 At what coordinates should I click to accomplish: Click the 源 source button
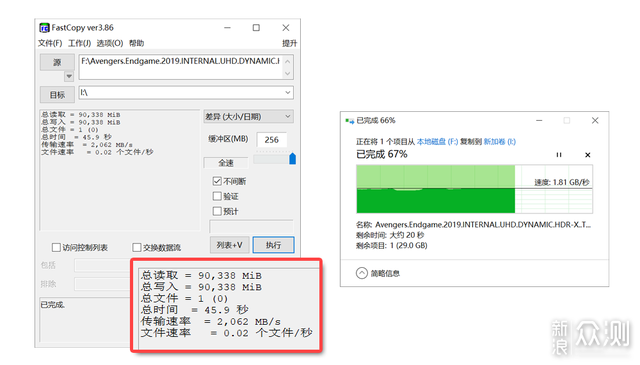click(x=57, y=62)
